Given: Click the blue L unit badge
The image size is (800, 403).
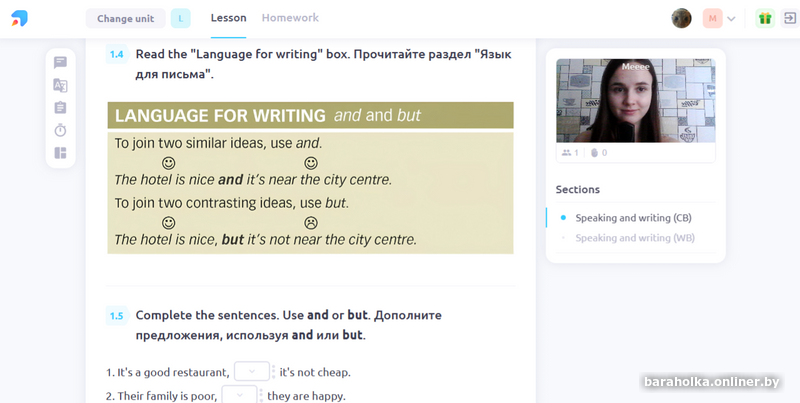Looking at the screenshot, I should pyautogui.click(x=181, y=18).
